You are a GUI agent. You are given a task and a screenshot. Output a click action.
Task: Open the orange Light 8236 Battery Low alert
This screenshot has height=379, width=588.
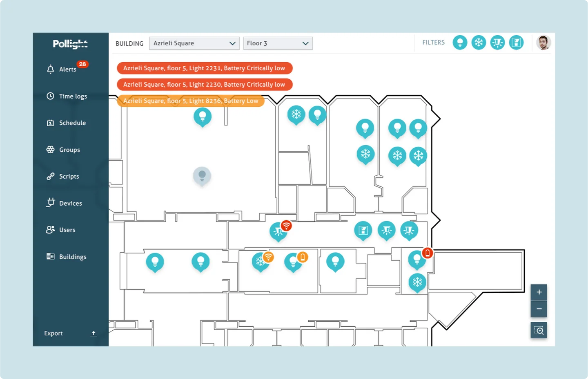(x=191, y=101)
